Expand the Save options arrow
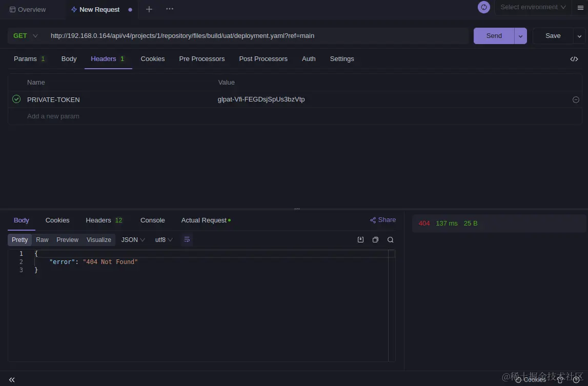Image resolution: width=588 pixels, height=386 pixels. tap(579, 36)
